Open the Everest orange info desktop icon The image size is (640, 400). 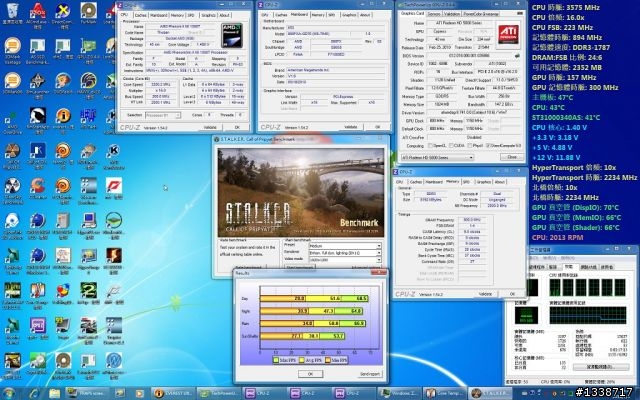[63, 118]
